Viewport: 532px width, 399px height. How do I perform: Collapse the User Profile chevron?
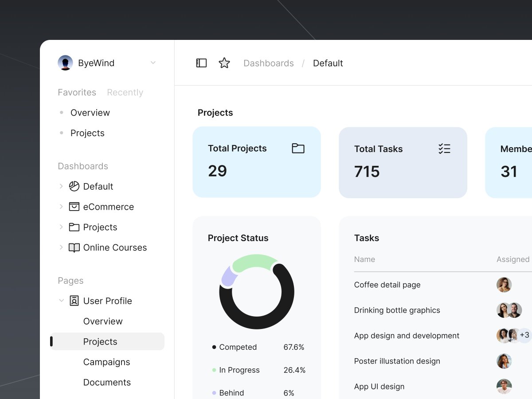coord(61,301)
